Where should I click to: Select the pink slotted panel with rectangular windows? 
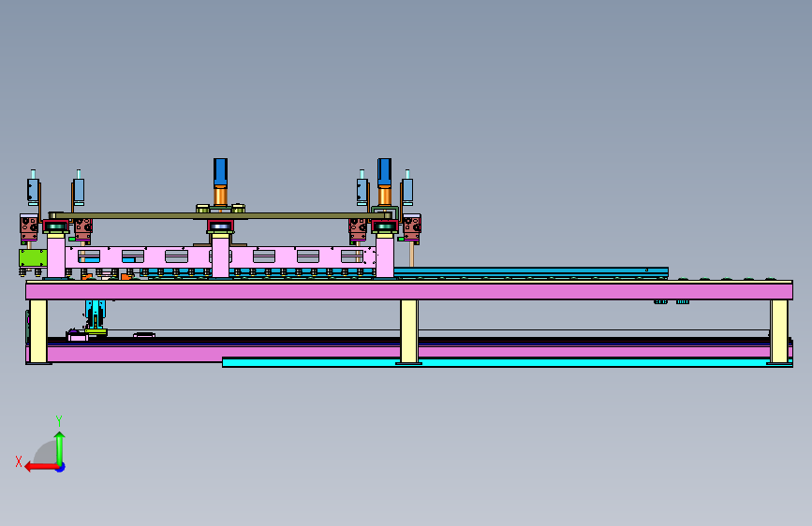(x=220, y=256)
